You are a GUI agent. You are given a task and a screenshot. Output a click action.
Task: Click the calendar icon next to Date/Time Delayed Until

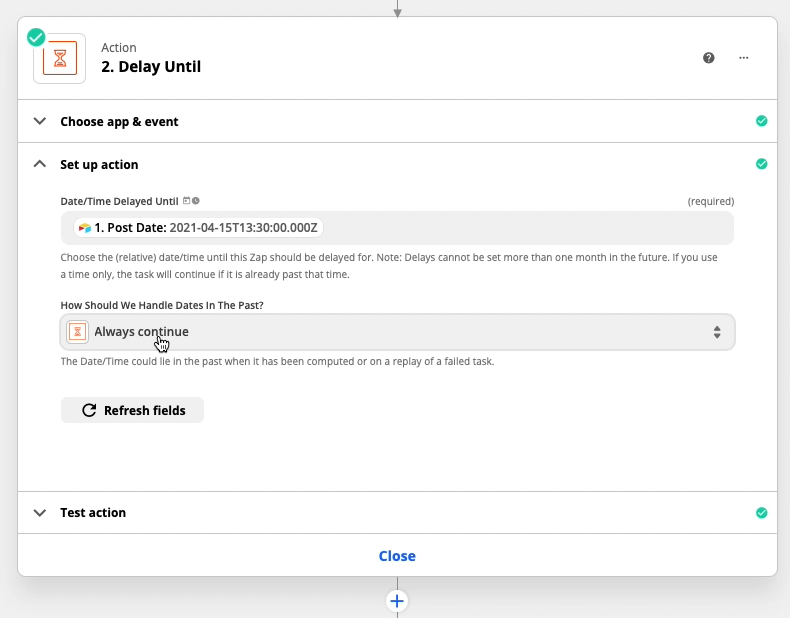[186, 200]
